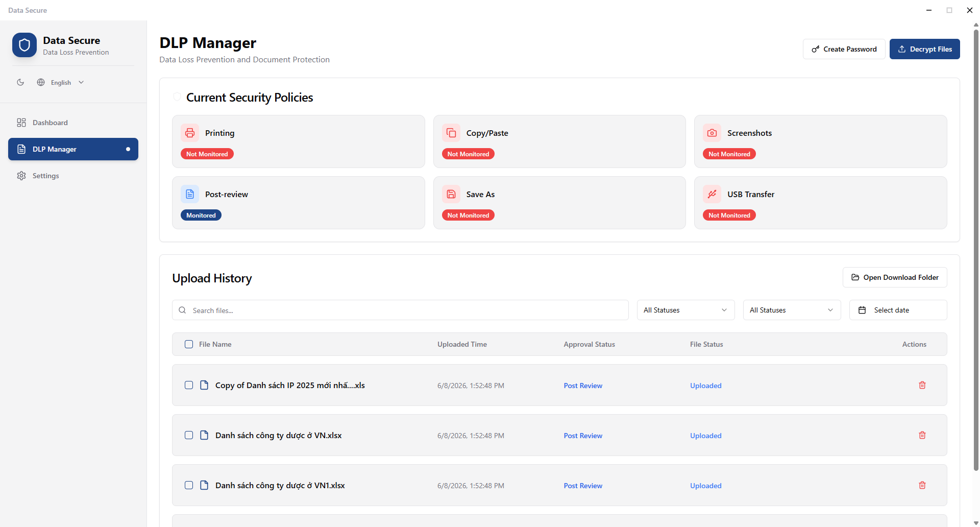This screenshot has height=527, width=980.
Task: Click calendar icon in Select date
Action: coord(862,310)
